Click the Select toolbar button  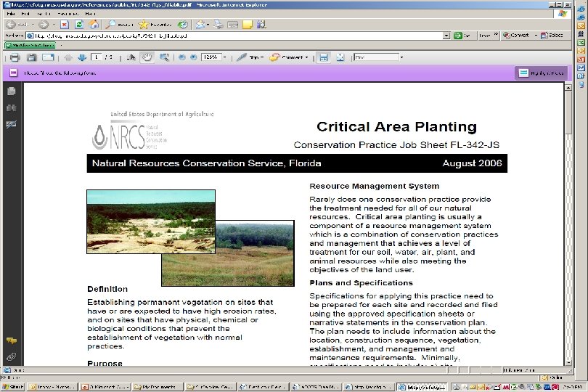click(x=552, y=36)
